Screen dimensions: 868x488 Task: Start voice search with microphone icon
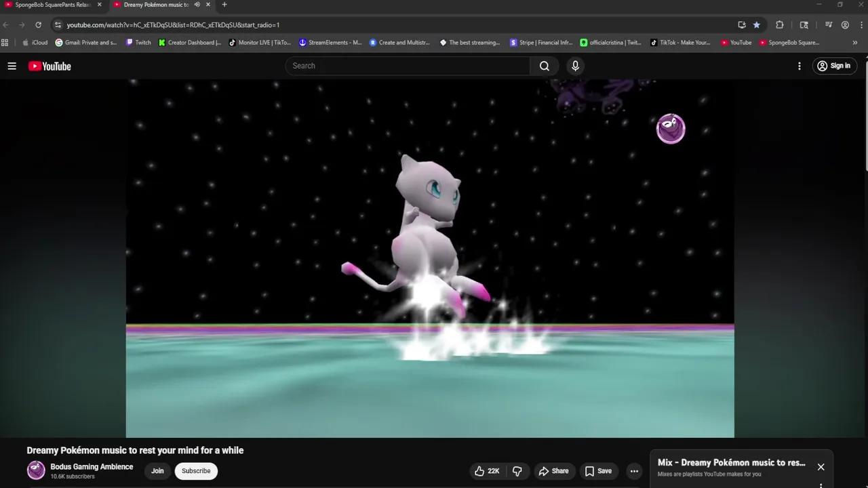pos(575,66)
